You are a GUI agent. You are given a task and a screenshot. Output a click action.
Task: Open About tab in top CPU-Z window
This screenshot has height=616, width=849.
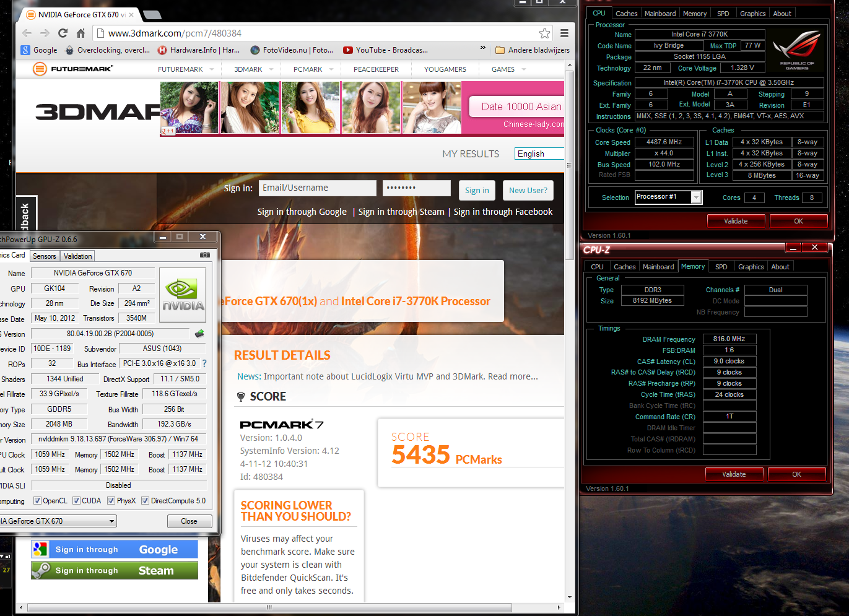point(782,14)
